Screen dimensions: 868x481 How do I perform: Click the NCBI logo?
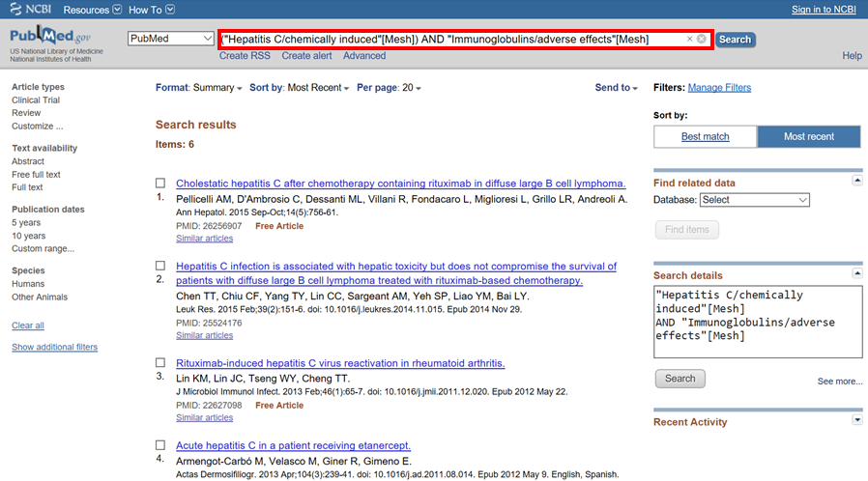(31, 10)
